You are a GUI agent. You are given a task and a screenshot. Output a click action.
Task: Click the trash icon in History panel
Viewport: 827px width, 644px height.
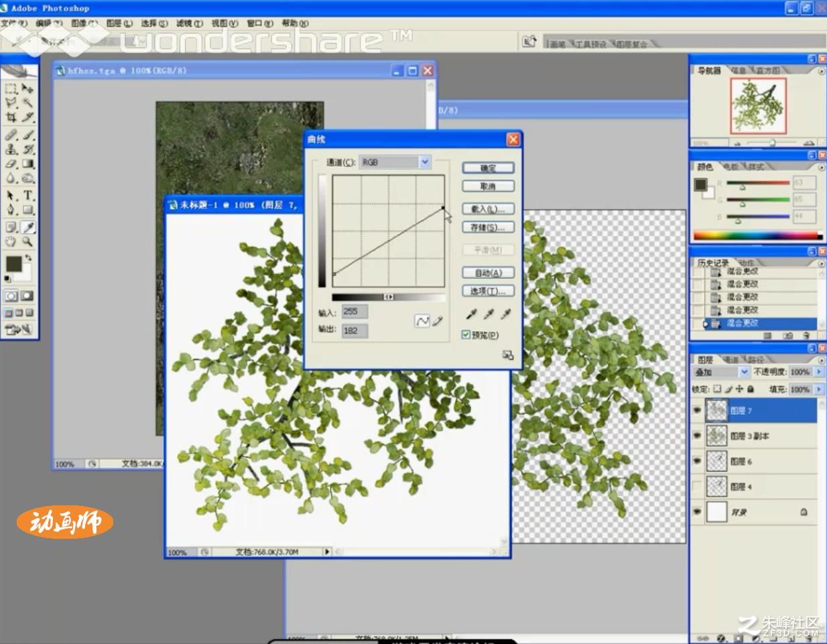[806, 335]
